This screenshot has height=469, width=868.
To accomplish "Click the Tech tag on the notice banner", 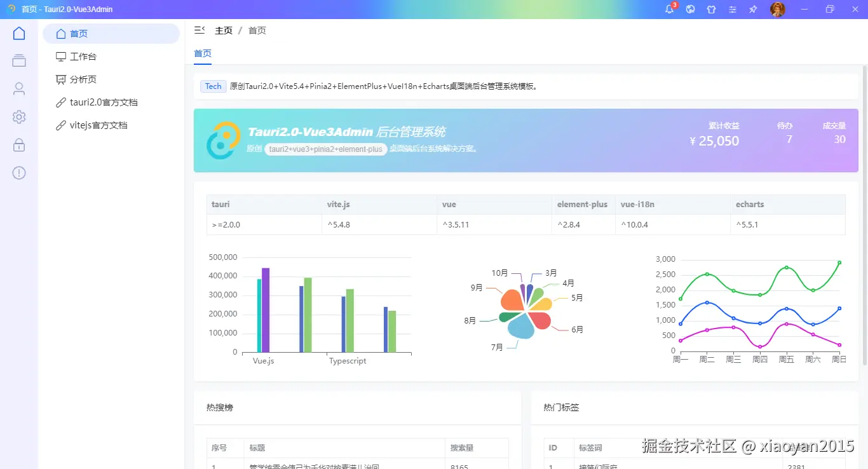I will coord(213,86).
